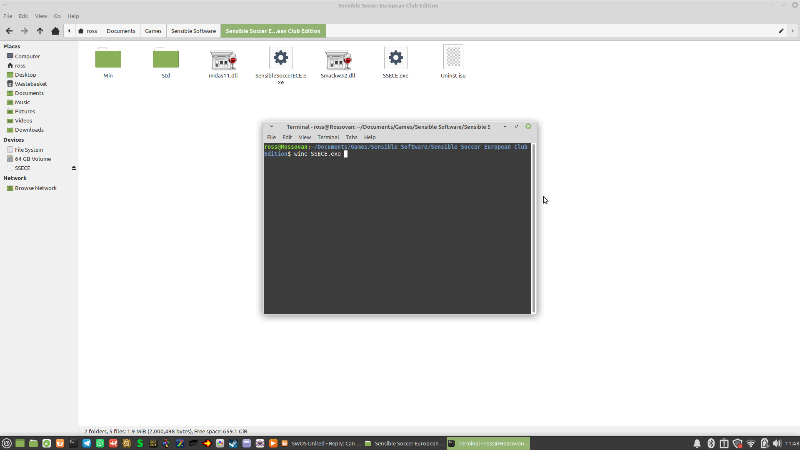Screen dimensions: 800x450
Task: Select the SSECE.exe file icon
Action: (396, 59)
